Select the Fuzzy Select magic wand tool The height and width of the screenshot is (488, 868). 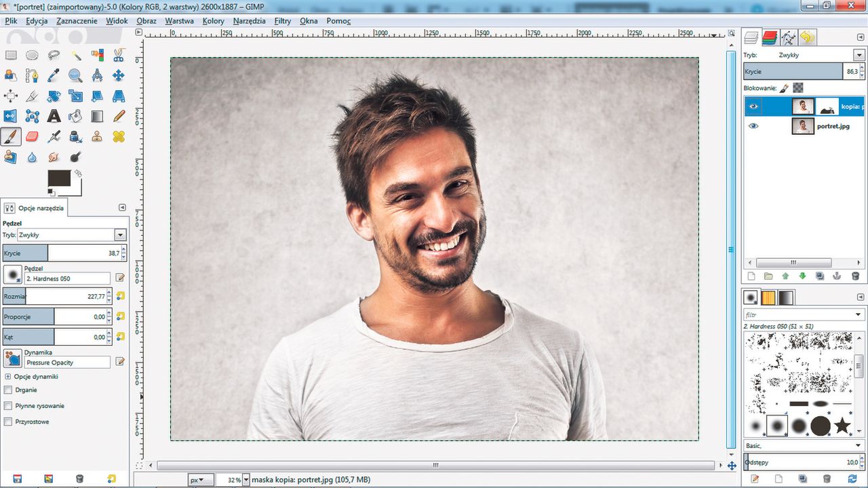[x=75, y=55]
